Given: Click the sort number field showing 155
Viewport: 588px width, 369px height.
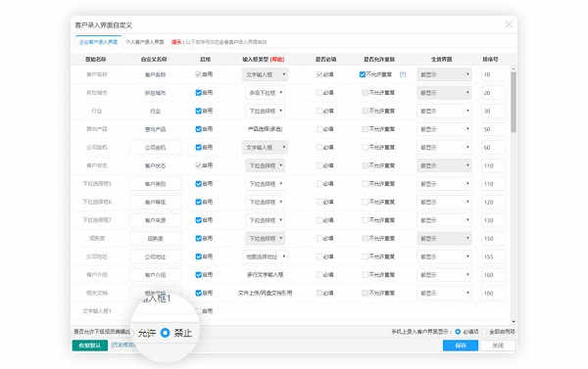Looking at the screenshot, I should (x=492, y=256).
